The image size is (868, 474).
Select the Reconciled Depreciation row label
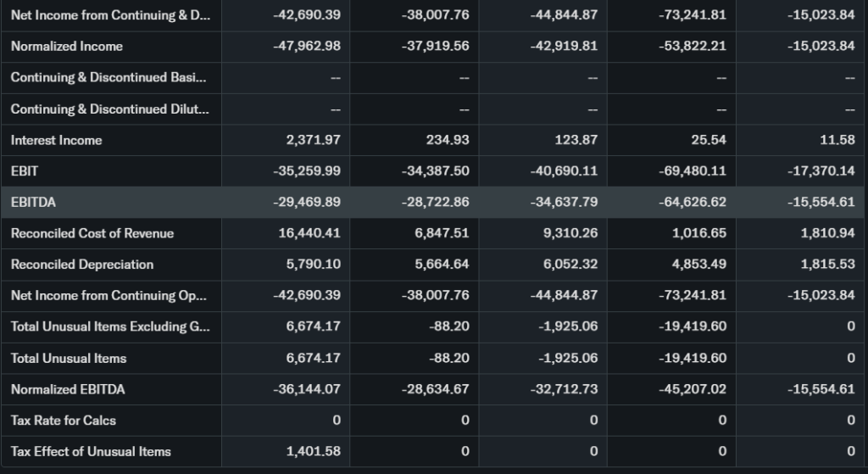82,265
